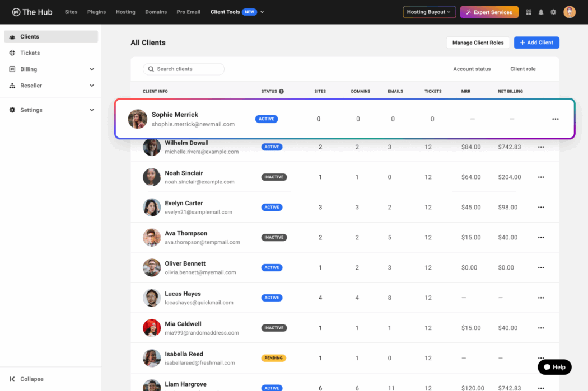Image resolution: width=588 pixels, height=391 pixels.
Task: Collapse the left sidebar
Action: tap(25, 379)
